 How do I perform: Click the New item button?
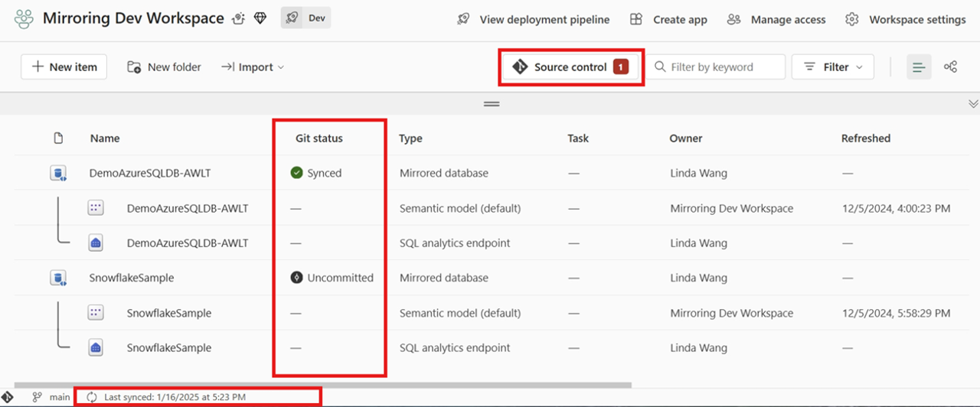point(64,67)
